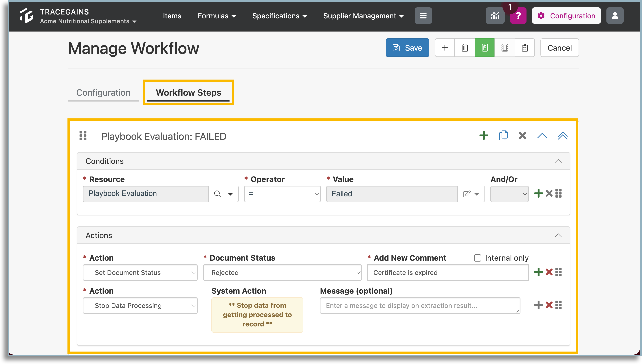This screenshot has width=642, height=364.
Task: Open the Items menu
Action: pos(172,16)
